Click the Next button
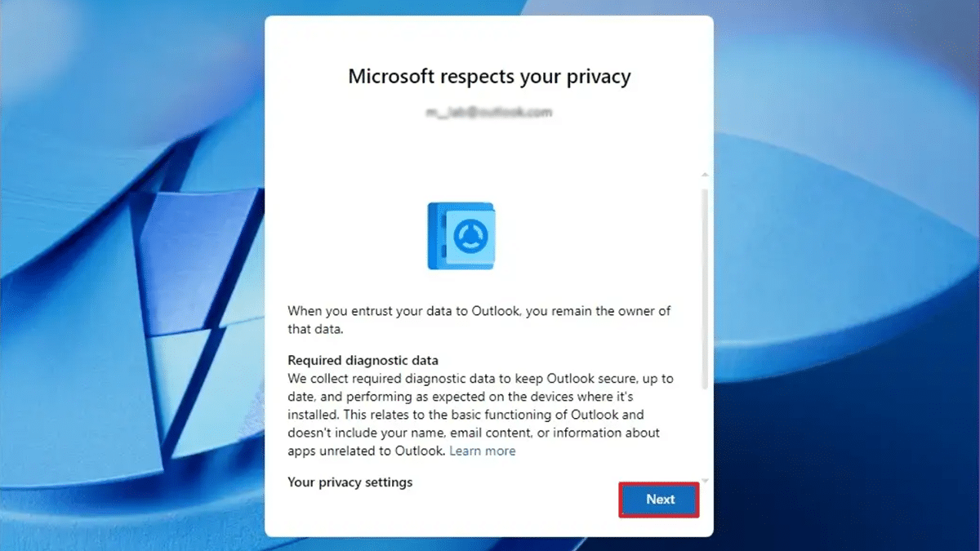The height and width of the screenshot is (551, 980). tap(659, 500)
